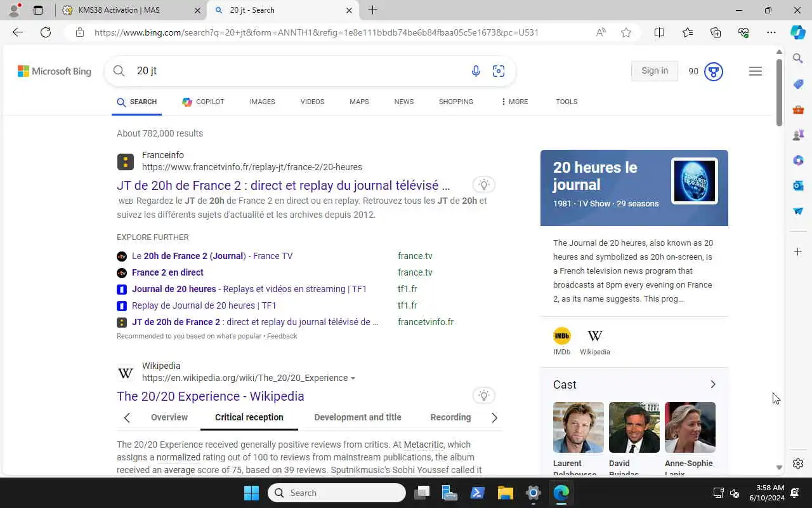Expand the More search options menu
The image size is (812, 508).
pyautogui.click(x=514, y=102)
